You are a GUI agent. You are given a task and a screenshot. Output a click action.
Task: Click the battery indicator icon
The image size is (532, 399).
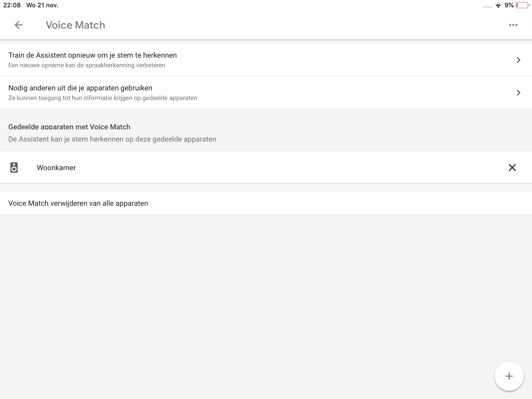click(x=522, y=5)
